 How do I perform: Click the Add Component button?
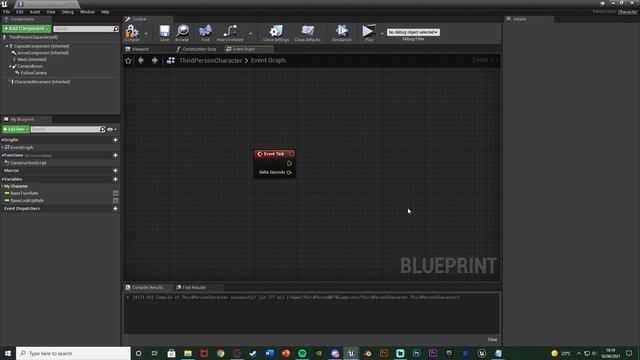pyautogui.click(x=27, y=29)
